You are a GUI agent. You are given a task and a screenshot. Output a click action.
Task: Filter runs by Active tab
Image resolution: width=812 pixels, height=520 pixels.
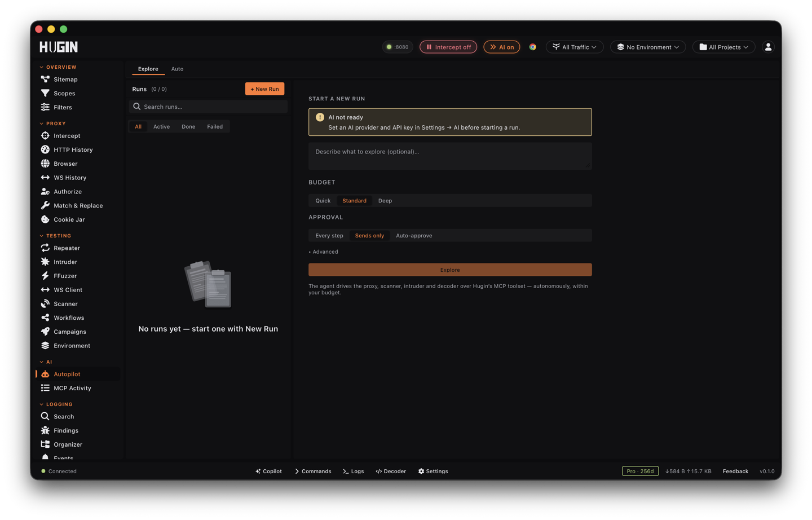[161, 126]
